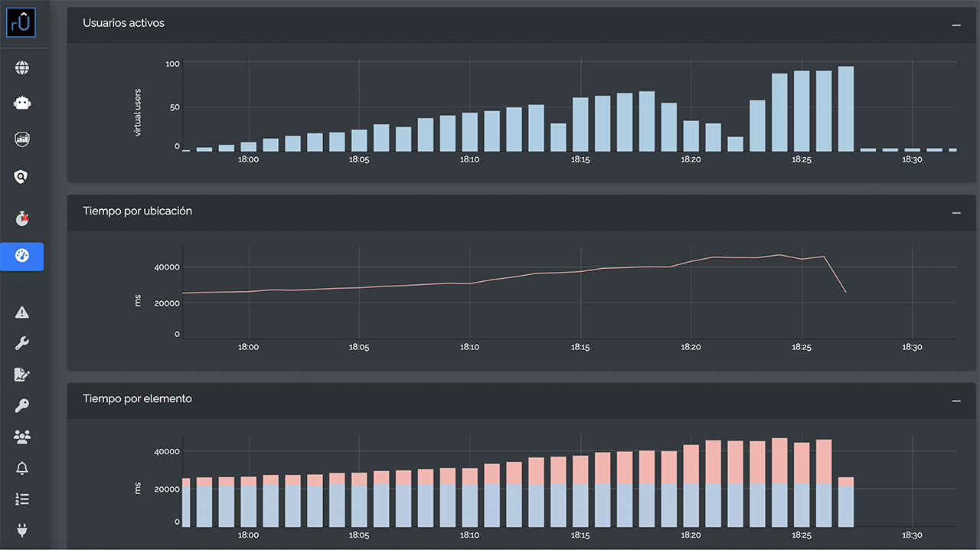980x550 pixels.
Task: Open the group of people icon
Action: [x=22, y=437]
